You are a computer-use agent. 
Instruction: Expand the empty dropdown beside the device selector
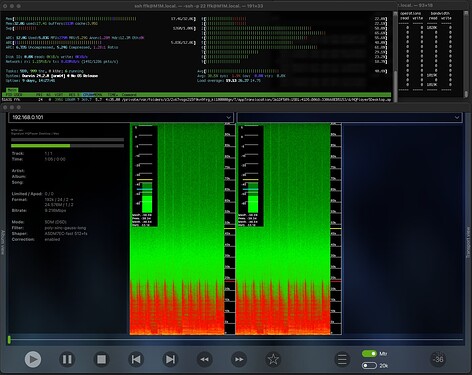349,117
